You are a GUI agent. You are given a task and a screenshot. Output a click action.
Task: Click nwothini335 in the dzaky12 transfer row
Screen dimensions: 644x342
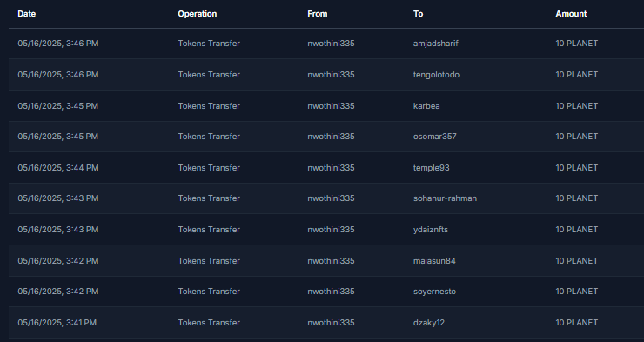tap(331, 323)
